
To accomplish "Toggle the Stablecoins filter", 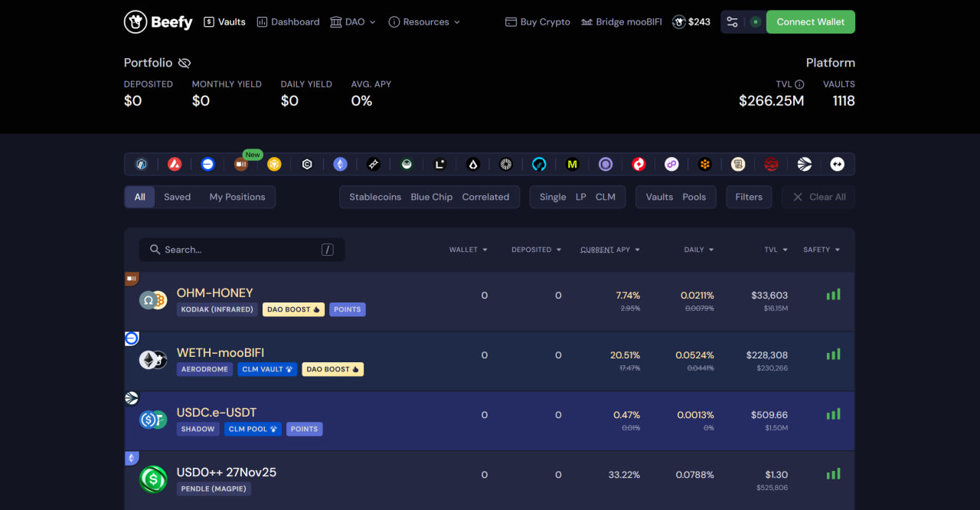I will pos(375,197).
